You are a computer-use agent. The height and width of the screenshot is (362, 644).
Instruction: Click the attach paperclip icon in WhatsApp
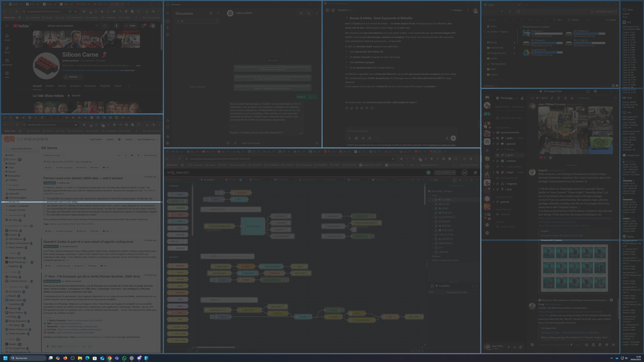[235, 143]
